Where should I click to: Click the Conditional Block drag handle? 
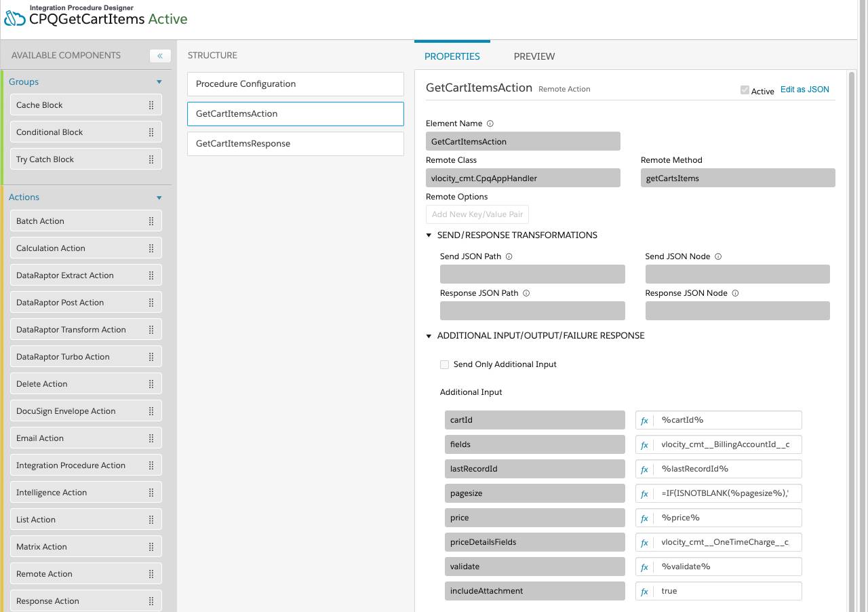[x=151, y=132]
